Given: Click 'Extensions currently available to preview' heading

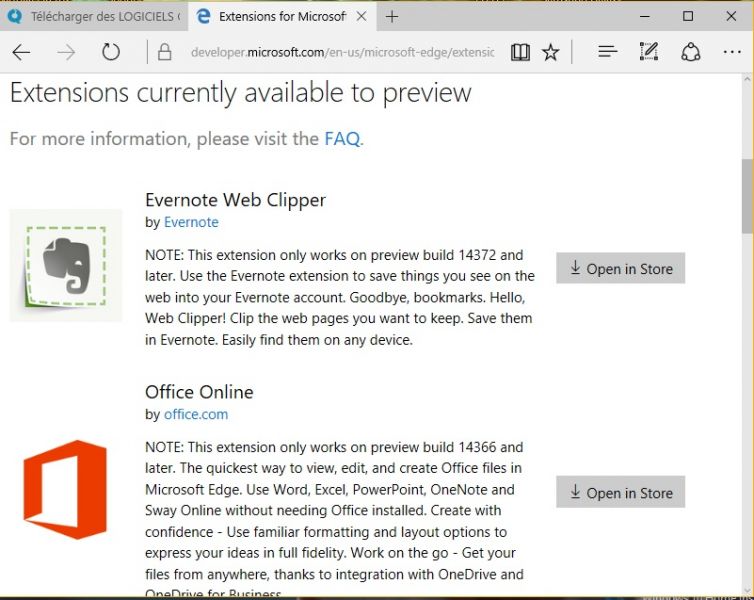Looking at the screenshot, I should click(240, 93).
